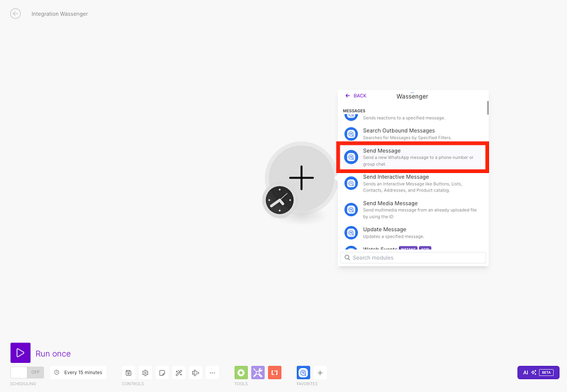Click the back arrow icon beside the scenario title

pyautogui.click(x=16, y=13)
